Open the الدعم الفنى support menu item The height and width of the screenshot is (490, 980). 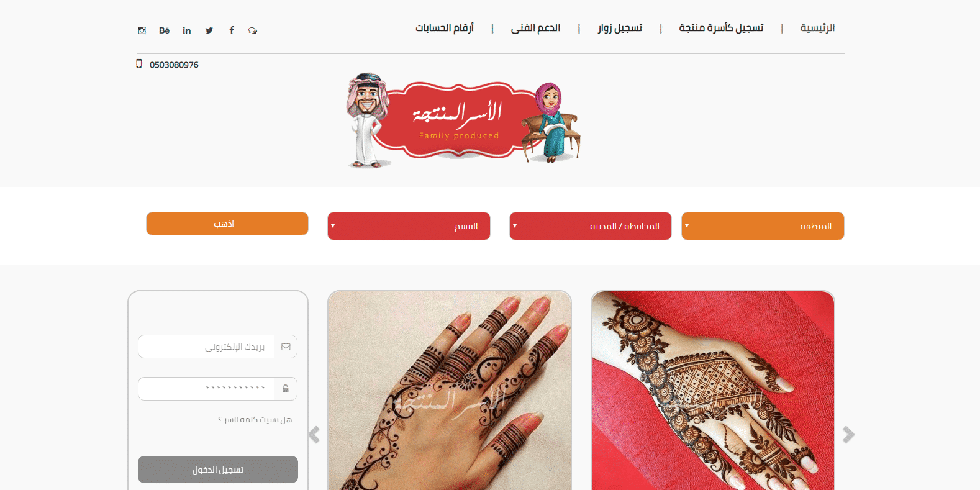535,28
